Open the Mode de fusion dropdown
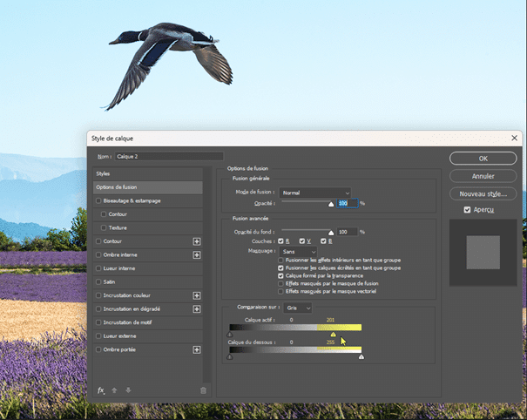Screen dimensions: 527x420 [314, 192]
